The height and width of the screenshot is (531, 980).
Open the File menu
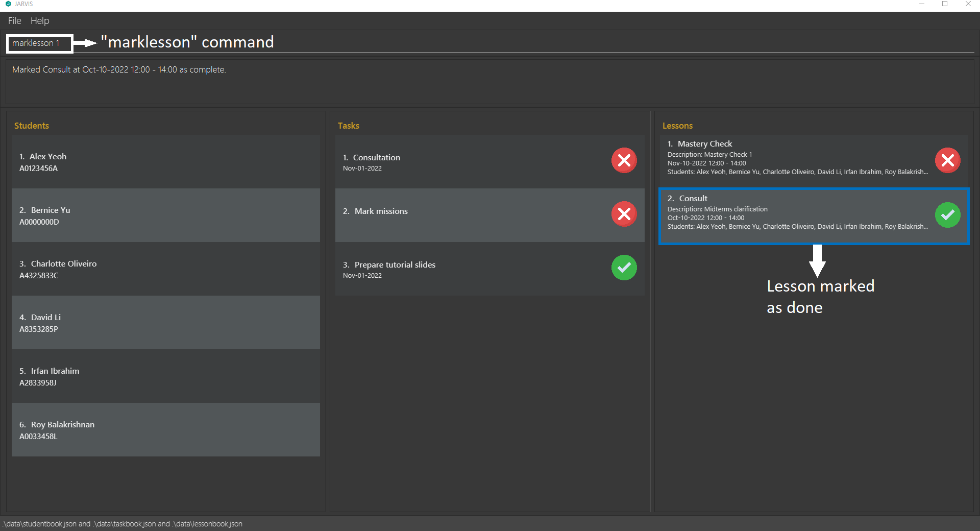(x=14, y=21)
